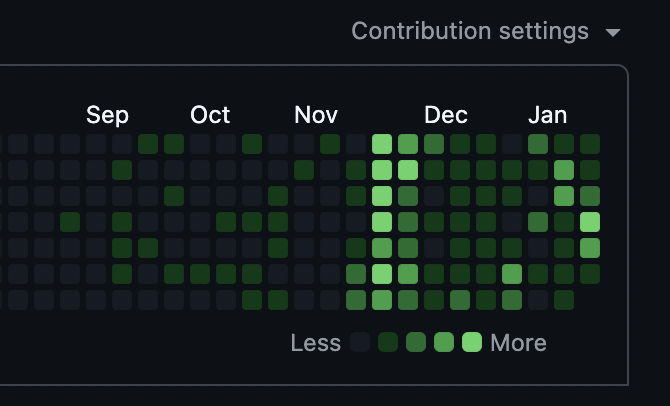Viewport: 670px width, 406px height.
Task: Click the fourth-level green legend swatch
Action: (x=444, y=342)
